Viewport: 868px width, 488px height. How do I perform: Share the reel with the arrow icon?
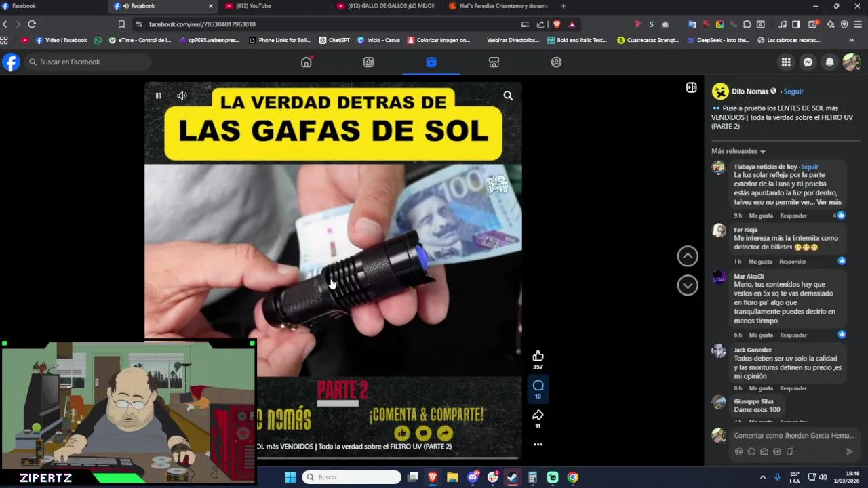(x=538, y=415)
